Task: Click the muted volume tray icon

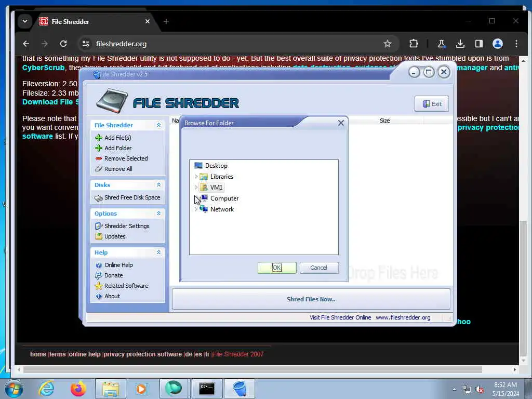Action: 480,390
